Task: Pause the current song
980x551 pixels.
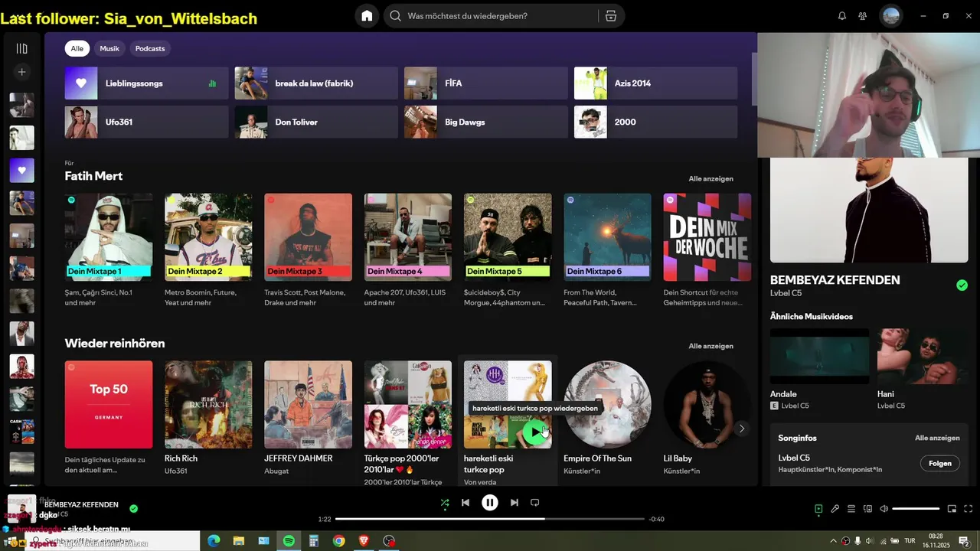Action: 490,503
